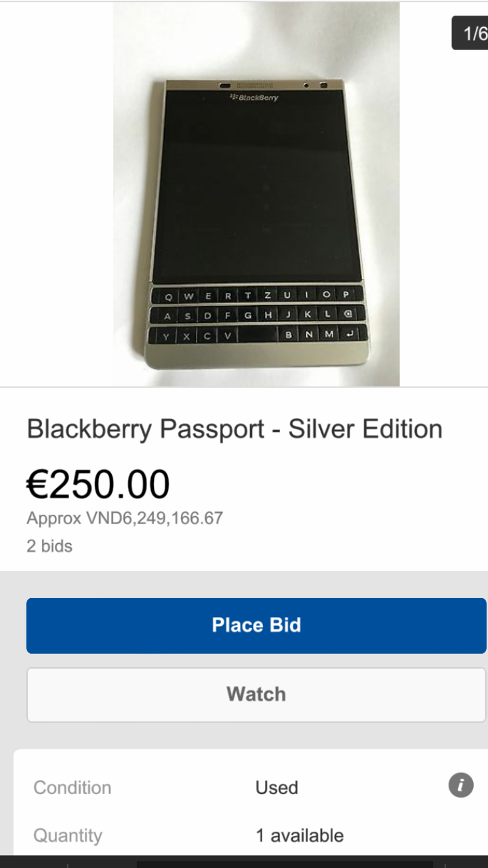The width and height of the screenshot is (488, 868).
Task: Tap the Condition info icon
Action: (461, 785)
